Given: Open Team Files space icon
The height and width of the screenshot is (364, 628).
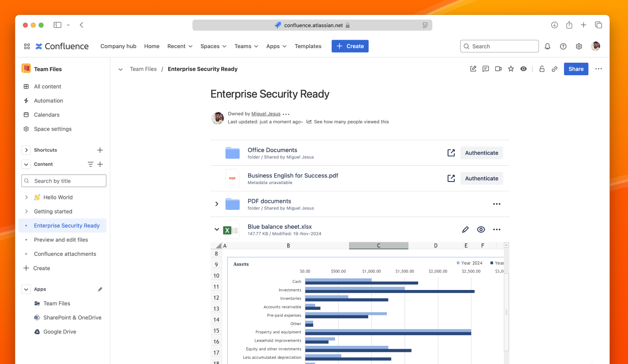Looking at the screenshot, I should pos(26,69).
